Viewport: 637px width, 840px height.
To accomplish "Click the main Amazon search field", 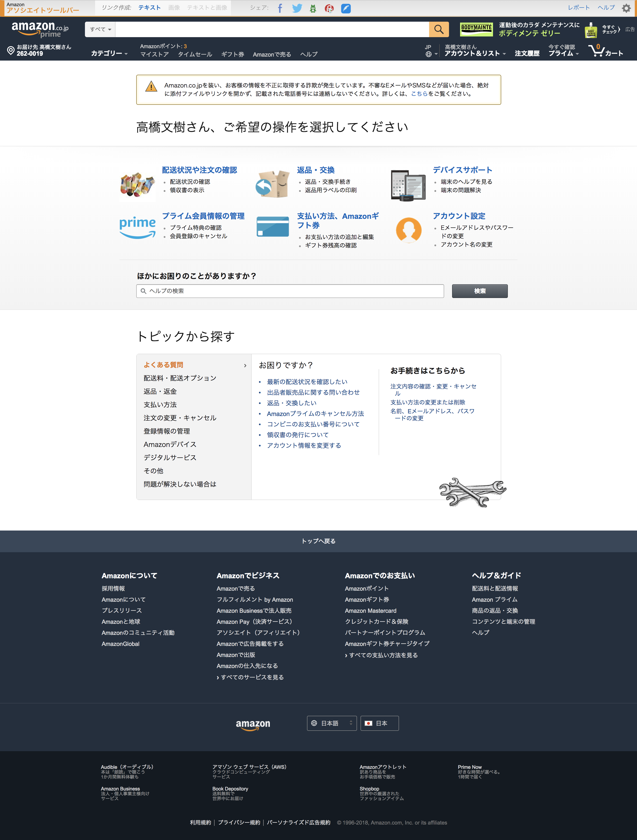I will (272, 29).
